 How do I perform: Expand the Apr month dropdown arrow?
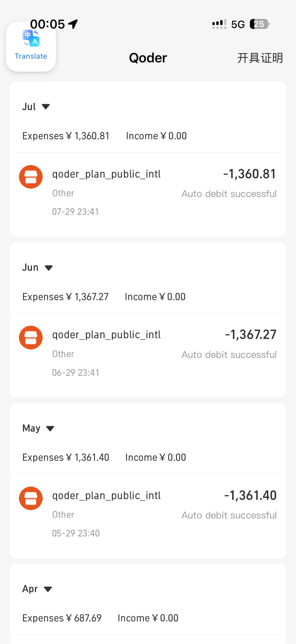tap(48, 589)
